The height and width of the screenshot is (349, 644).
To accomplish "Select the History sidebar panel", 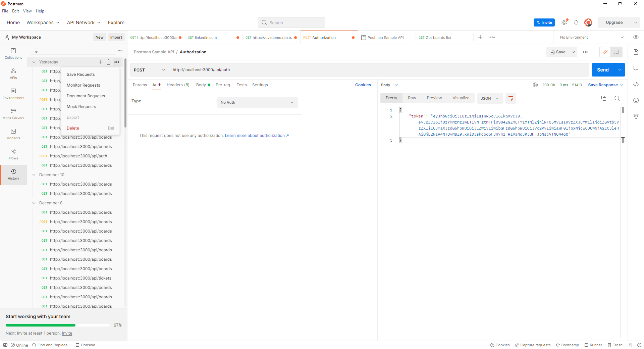I will click(13, 174).
